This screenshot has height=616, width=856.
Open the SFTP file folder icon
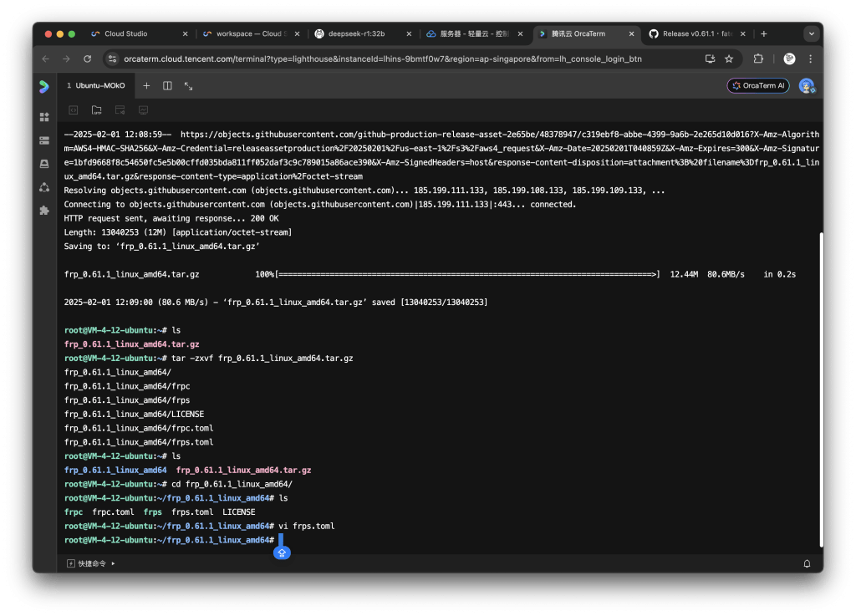[x=97, y=110]
